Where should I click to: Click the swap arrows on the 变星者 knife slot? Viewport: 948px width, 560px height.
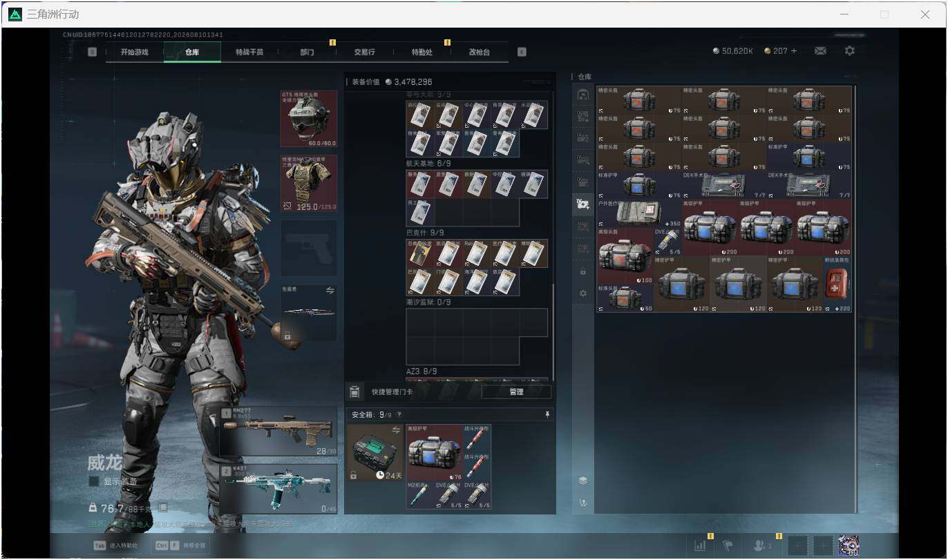(x=330, y=291)
